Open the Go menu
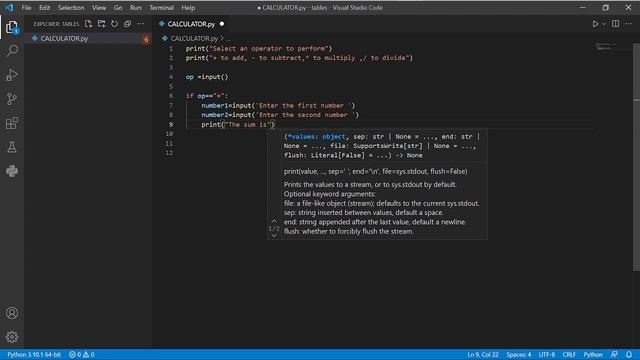Image resolution: width=640 pixels, height=360 pixels. (118, 7)
